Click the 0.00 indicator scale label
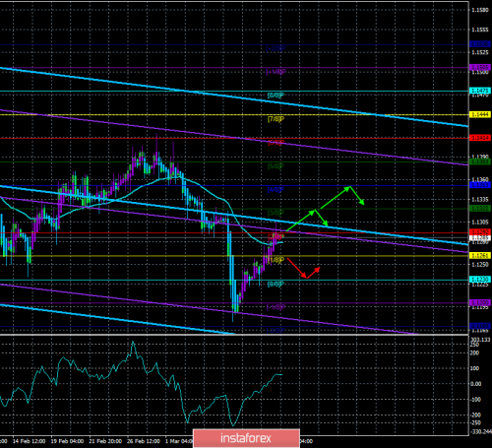Image resolution: width=492 pixels, height=448 pixels. [x=476, y=384]
